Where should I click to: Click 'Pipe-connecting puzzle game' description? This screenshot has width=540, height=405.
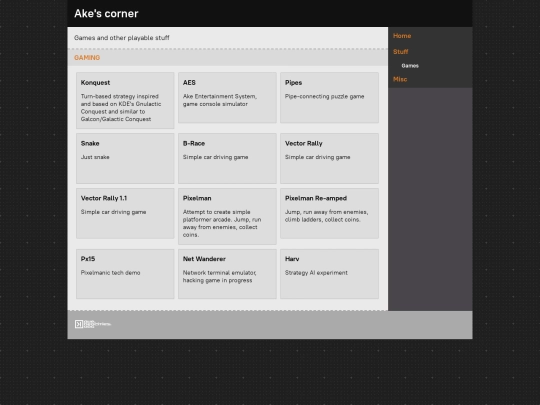coord(324,96)
